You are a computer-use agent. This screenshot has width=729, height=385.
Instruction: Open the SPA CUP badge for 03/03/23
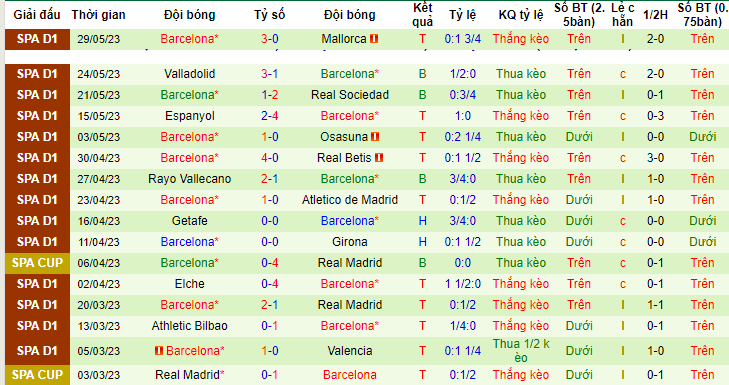coord(37,375)
